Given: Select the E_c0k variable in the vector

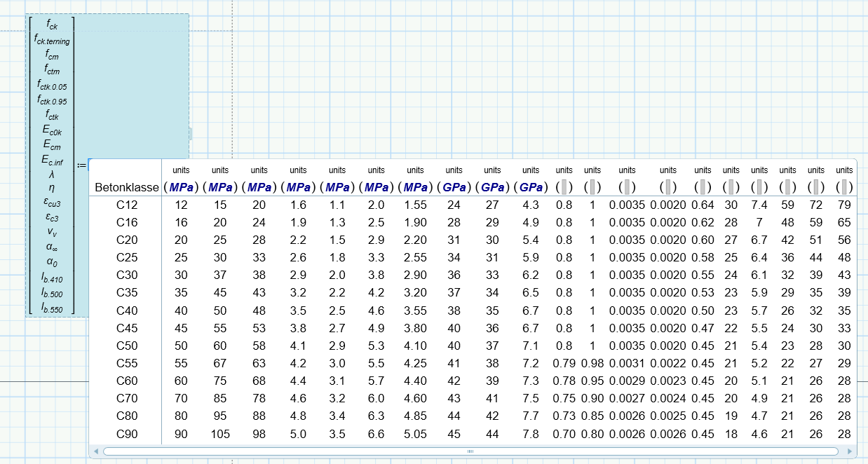Looking at the screenshot, I should (52, 132).
